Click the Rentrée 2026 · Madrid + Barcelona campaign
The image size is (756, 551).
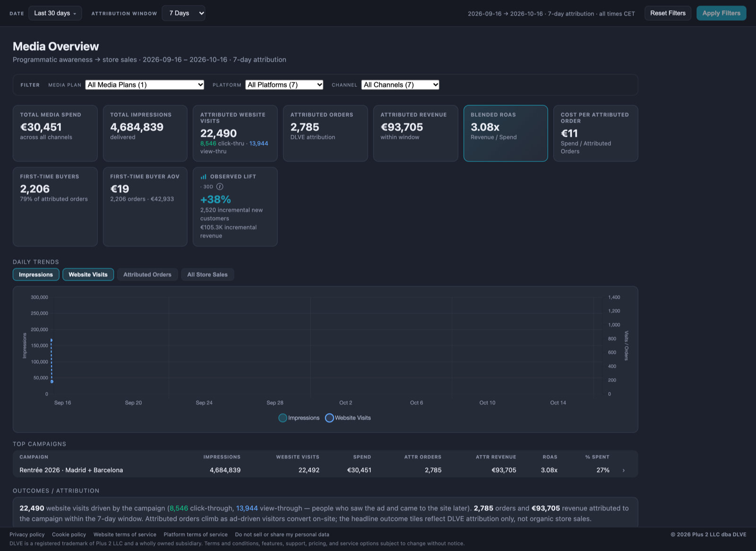pos(71,470)
